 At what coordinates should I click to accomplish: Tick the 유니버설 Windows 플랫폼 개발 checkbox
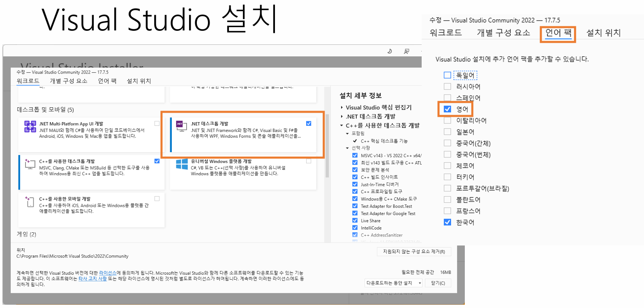pyautogui.click(x=309, y=161)
